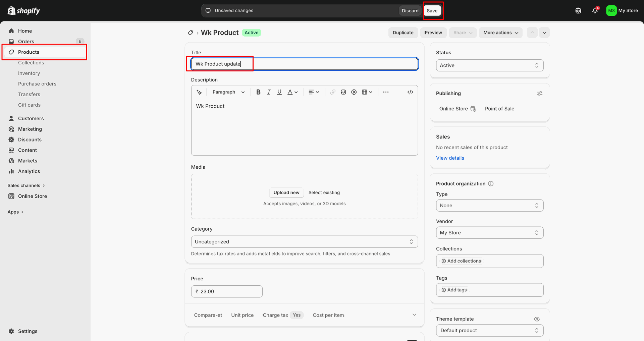Toggle underline formatting in description
The height and width of the screenshot is (341, 644).
click(279, 92)
